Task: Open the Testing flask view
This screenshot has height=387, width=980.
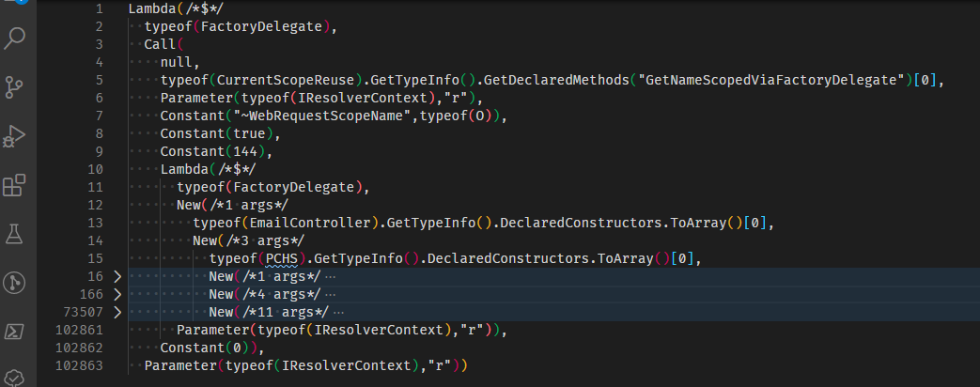Action: [x=14, y=234]
